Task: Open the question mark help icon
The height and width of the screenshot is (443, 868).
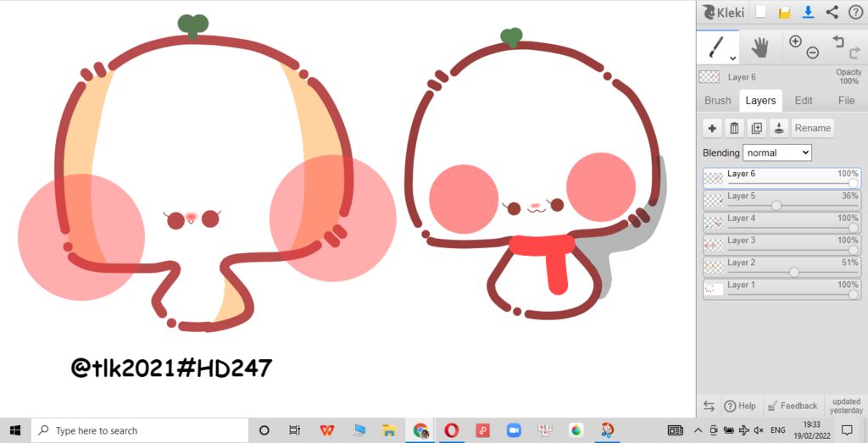Action: click(854, 12)
